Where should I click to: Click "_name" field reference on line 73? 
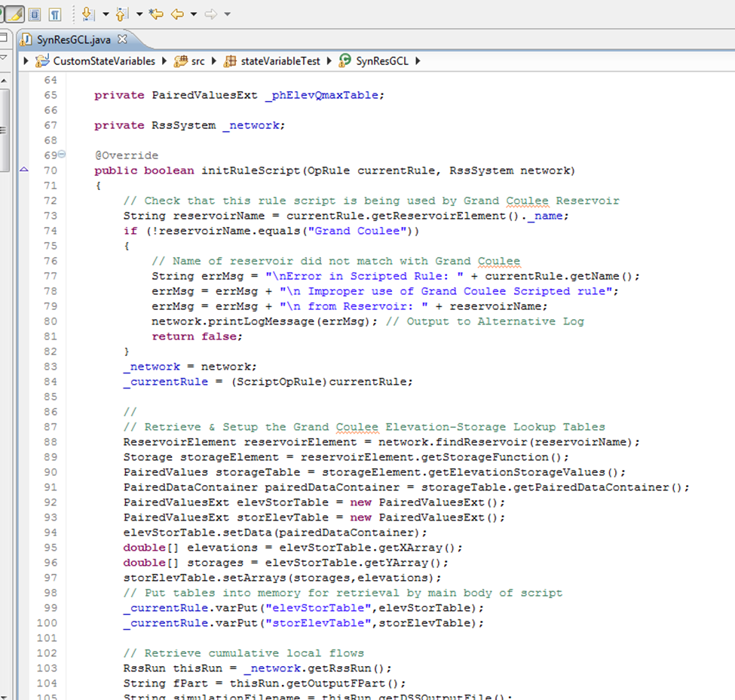pos(545,216)
